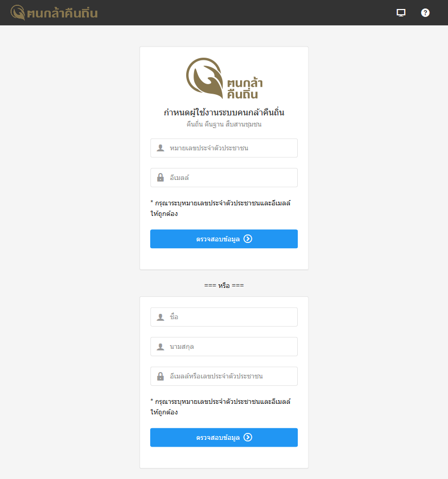Focus the อีเมลล์ input field

click(224, 177)
